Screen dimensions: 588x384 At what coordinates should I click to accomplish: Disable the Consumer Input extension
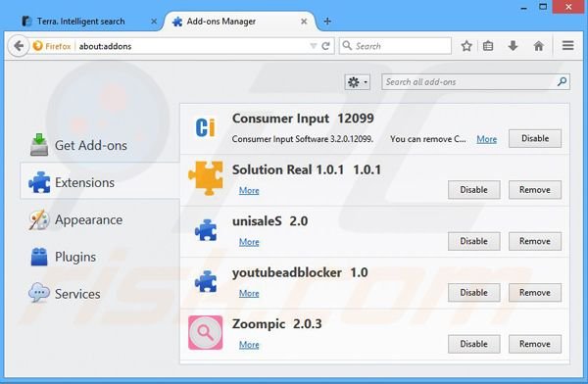coord(535,138)
